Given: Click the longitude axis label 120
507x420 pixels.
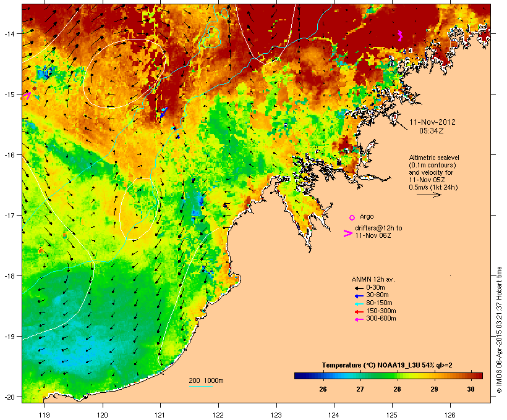Looking at the screenshot, I should click(103, 415).
